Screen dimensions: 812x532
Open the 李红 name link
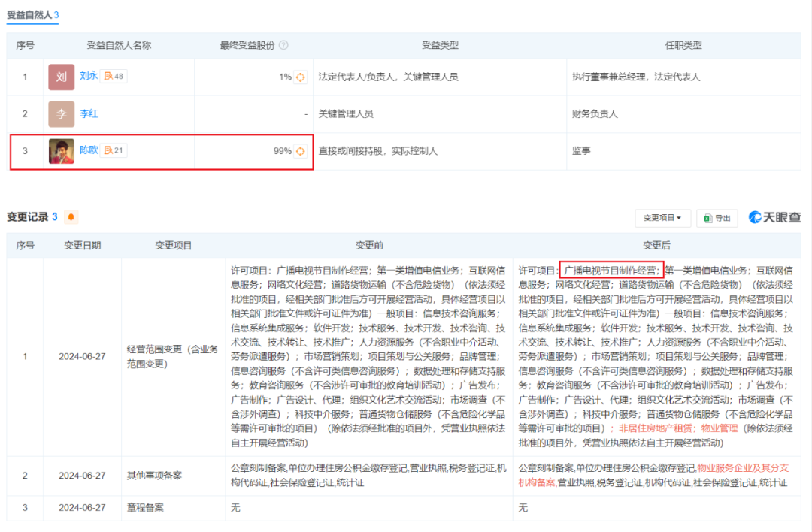pos(89,114)
